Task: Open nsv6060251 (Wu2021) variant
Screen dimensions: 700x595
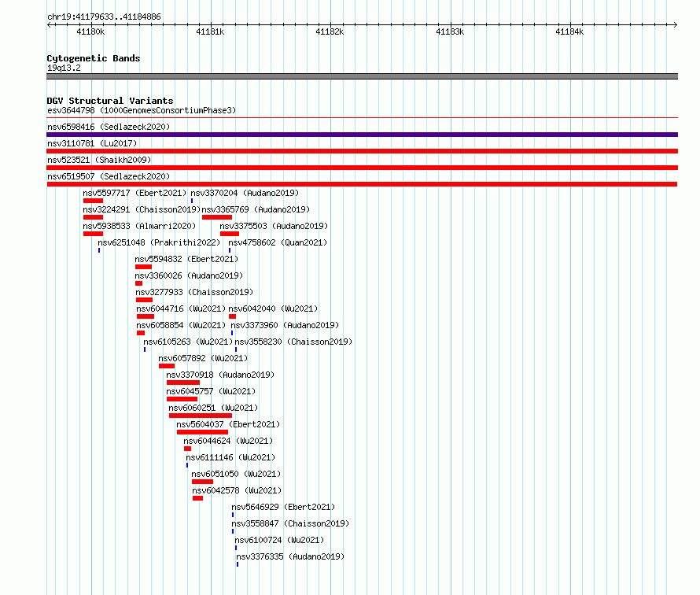Action: click(x=213, y=408)
